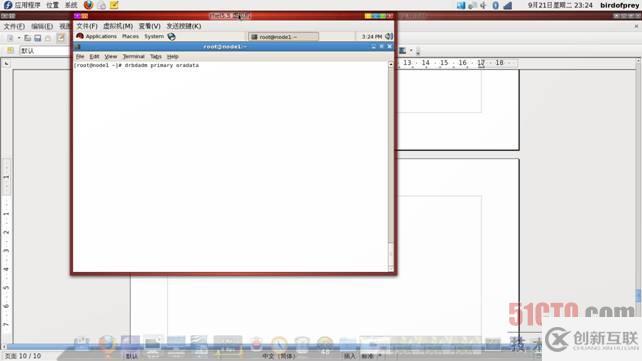Open 查看(V) menu in VM window
The image size is (642, 361).
pyautogui.click(x=149, y=26)
